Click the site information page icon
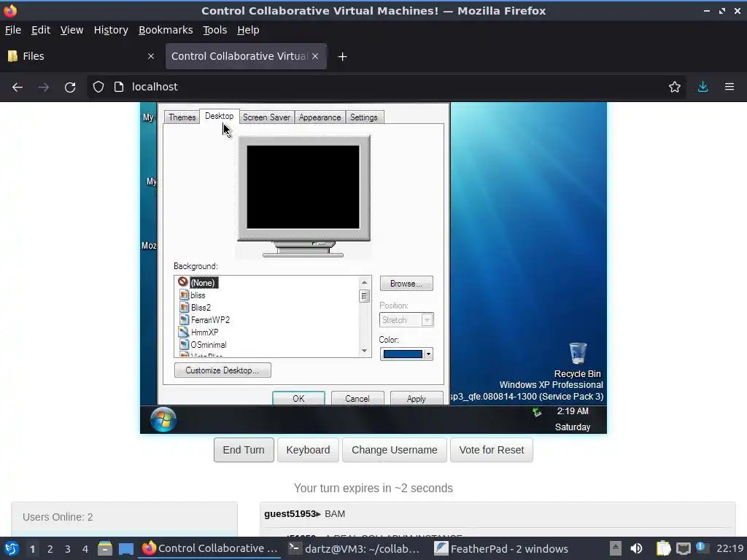 [x=119, y=87]
